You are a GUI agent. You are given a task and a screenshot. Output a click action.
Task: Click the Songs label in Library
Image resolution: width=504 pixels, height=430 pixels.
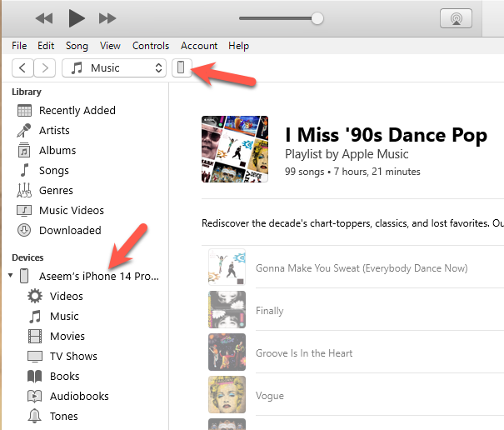coord(54,171)
